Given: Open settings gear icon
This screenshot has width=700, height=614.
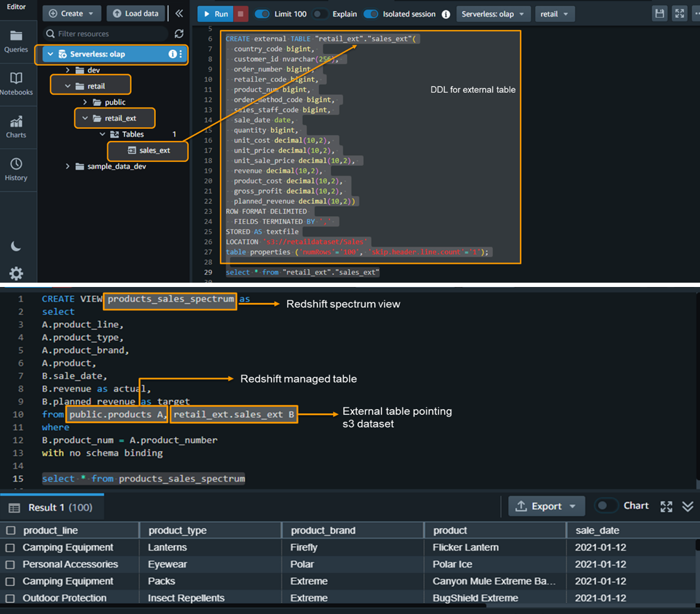Looking at the screenshot, I should (16, 273).
